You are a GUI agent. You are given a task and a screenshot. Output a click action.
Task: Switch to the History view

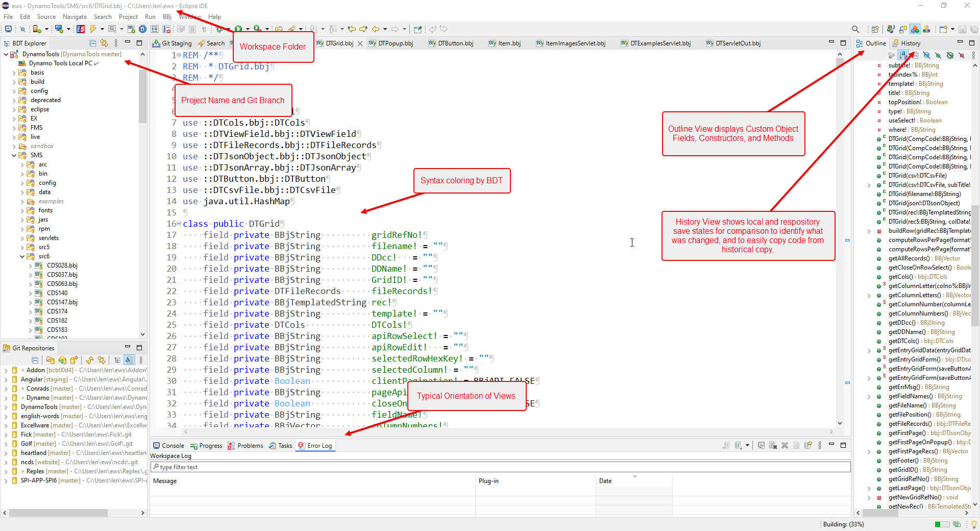pyautogui.click(x=911, y=43)
